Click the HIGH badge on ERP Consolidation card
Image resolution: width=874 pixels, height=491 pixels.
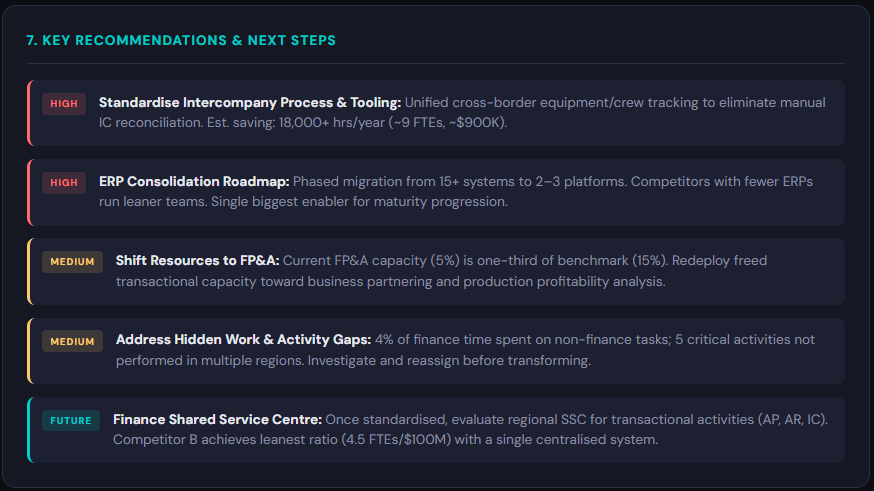pos(64,183)
